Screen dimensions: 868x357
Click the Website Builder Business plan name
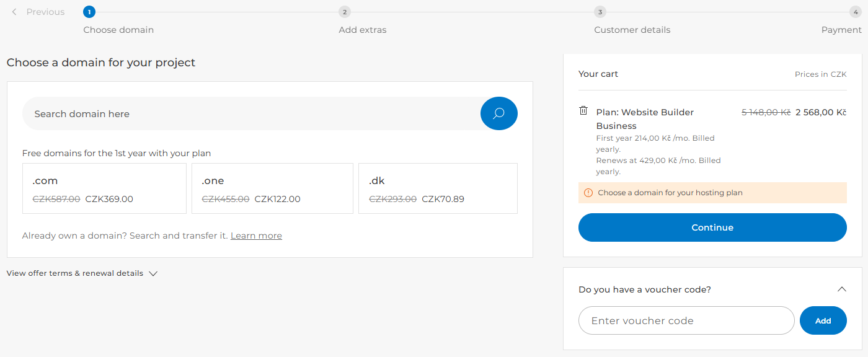(645, 118)
